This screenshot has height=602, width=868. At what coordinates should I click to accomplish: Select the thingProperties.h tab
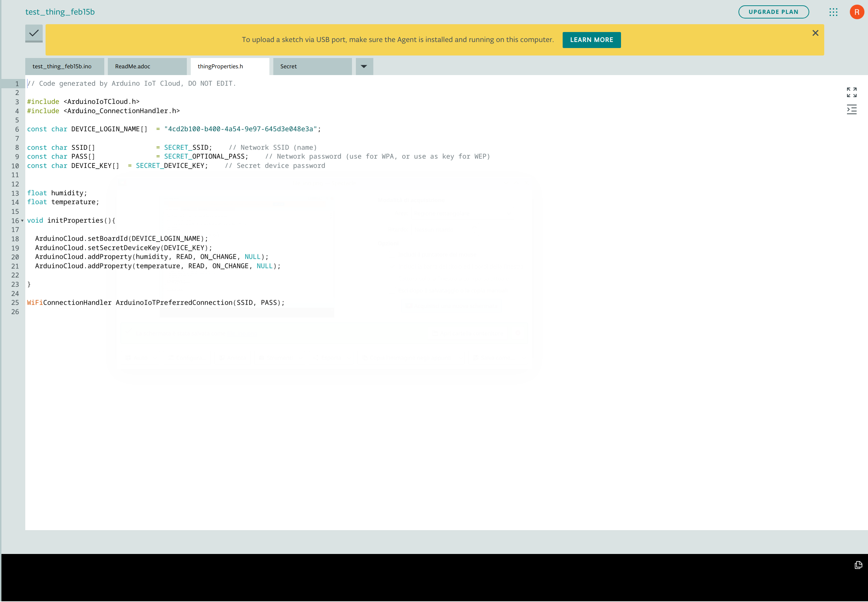point(220,67)
